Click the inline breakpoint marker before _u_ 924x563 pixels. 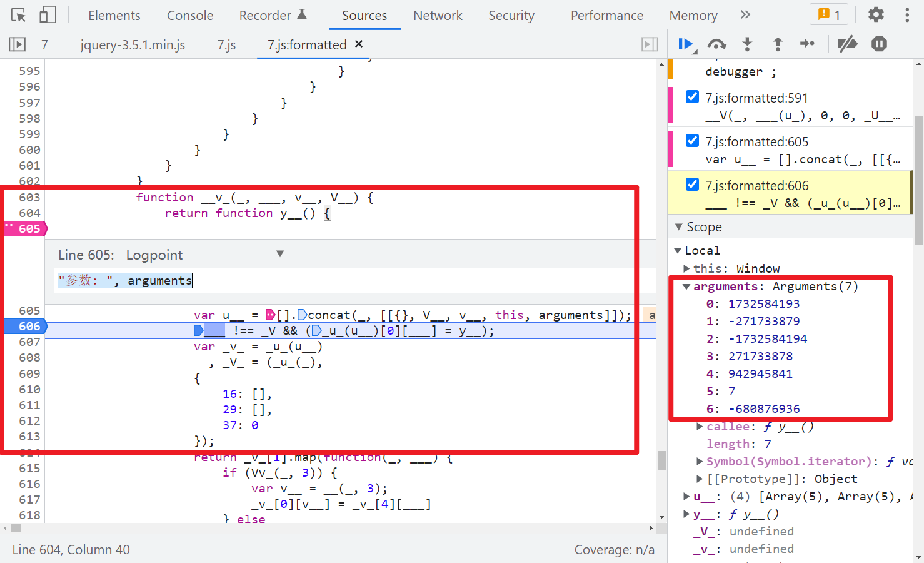[x=316, y=331]
